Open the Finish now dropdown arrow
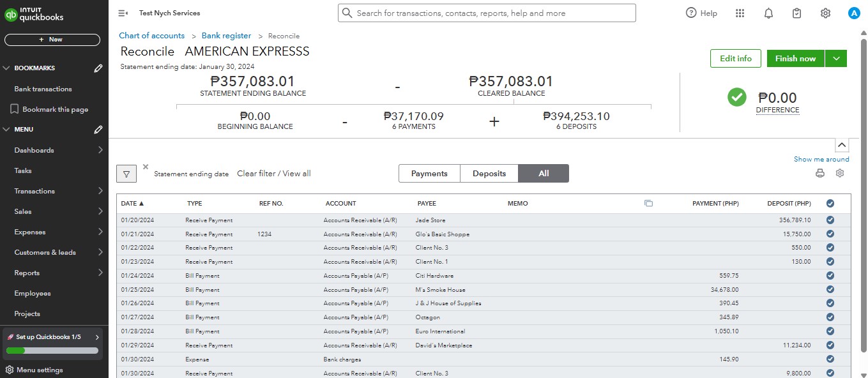The width and height of the screenshot is (868, 378). pyautogui.click(x=836, y=58)
